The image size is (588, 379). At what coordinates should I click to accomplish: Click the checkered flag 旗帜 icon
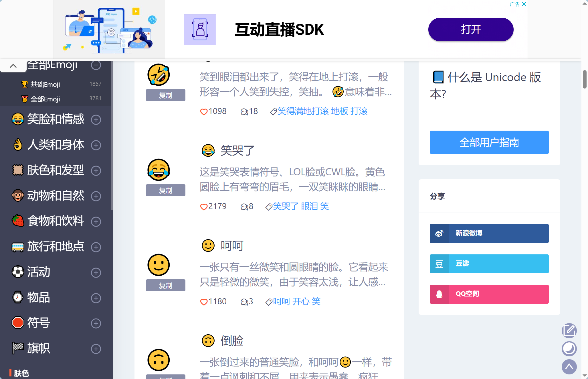[x=18, y=348]
